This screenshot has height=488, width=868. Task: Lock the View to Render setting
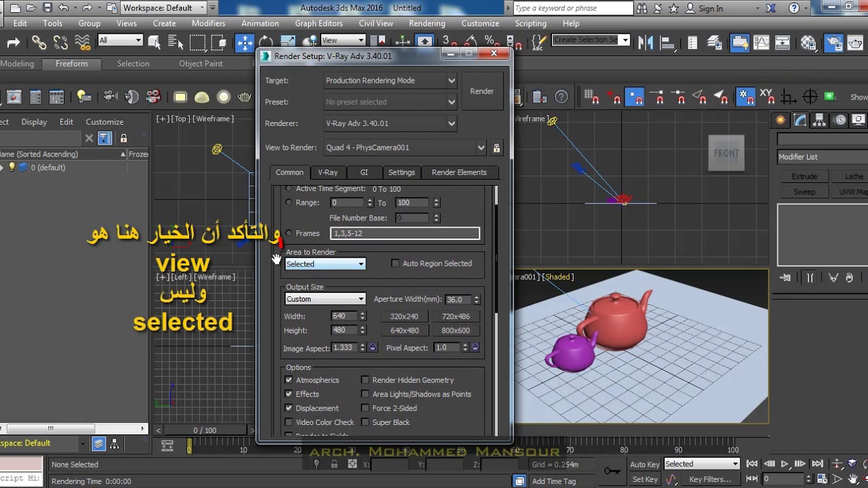[496, 148]
